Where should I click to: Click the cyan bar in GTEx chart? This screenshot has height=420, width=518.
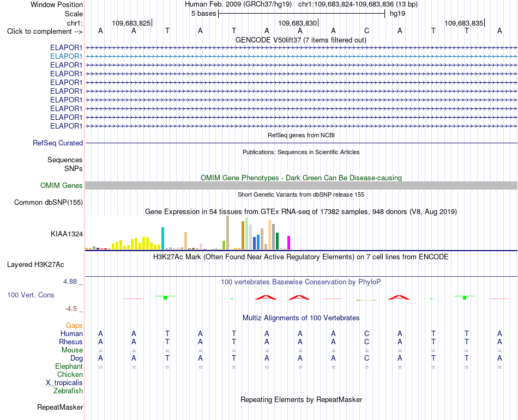(162, 238)
